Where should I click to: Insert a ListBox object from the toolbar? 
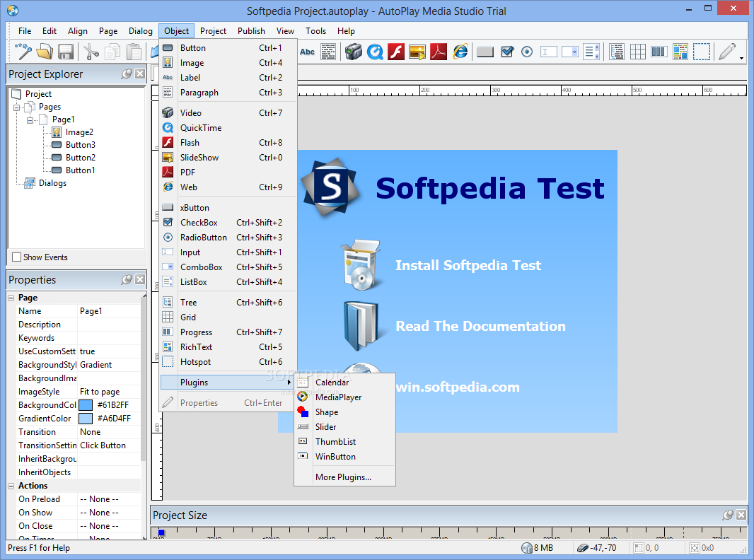pos(591,52)
